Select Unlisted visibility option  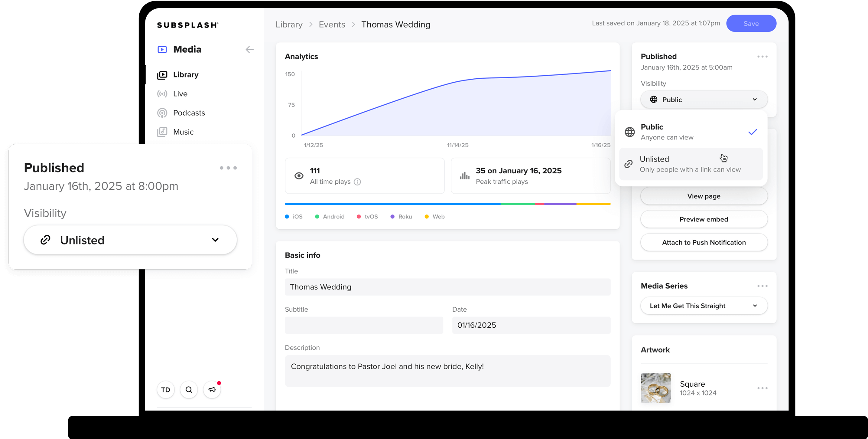tap(691, 164)
